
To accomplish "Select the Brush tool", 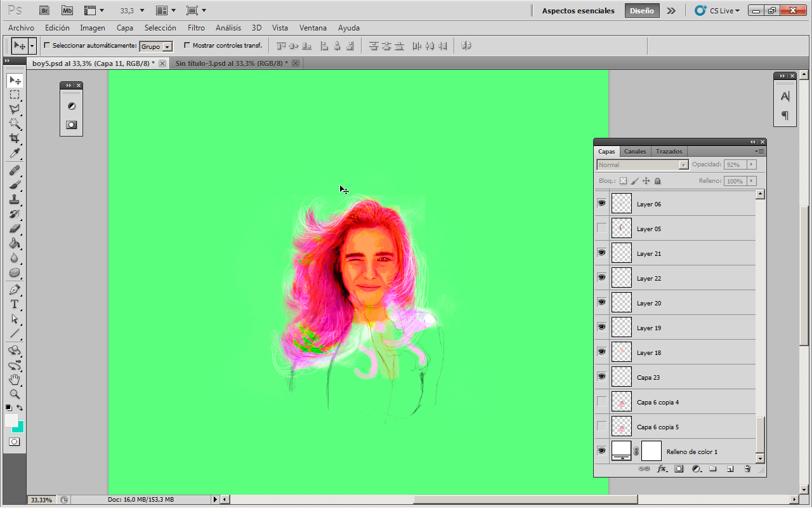I will point(15,185).
